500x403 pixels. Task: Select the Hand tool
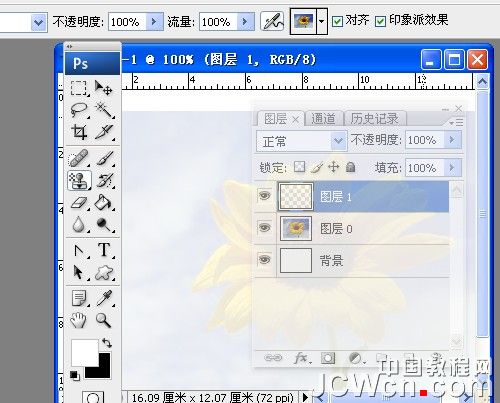[x=79, y=320]
